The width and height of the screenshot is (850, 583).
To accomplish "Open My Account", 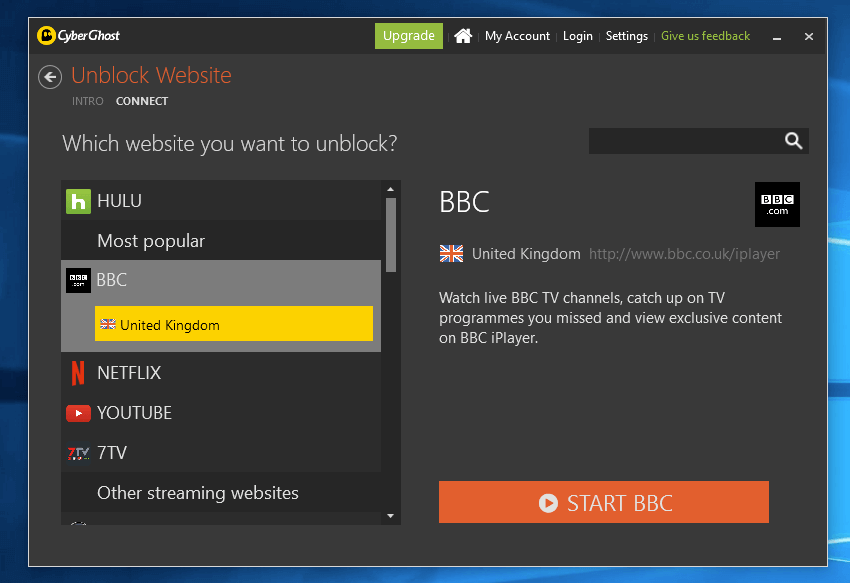I will (517, 36).
